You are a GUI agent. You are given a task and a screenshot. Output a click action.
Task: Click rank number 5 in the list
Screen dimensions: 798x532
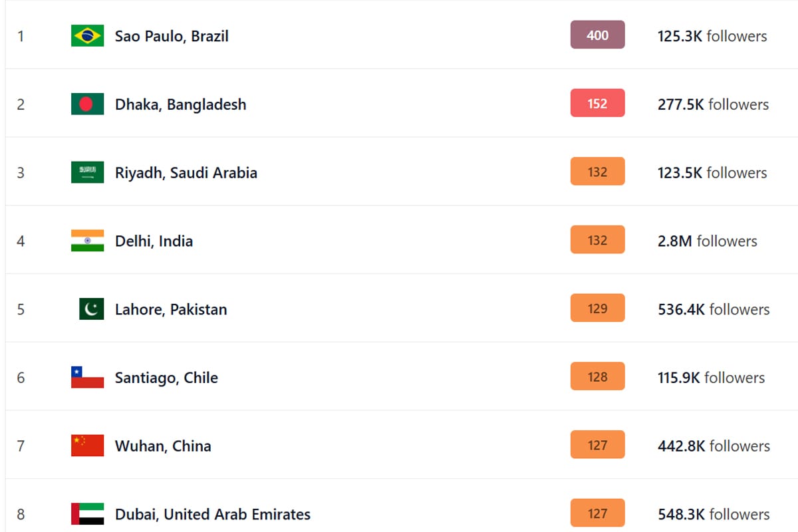[21, 309]
